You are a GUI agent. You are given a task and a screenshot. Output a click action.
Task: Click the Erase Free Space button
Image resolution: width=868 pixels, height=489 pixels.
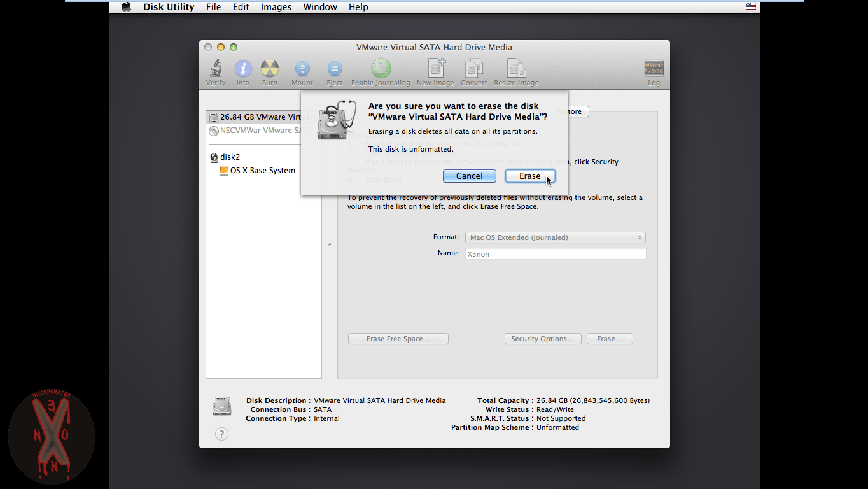(x=398, y=339)
